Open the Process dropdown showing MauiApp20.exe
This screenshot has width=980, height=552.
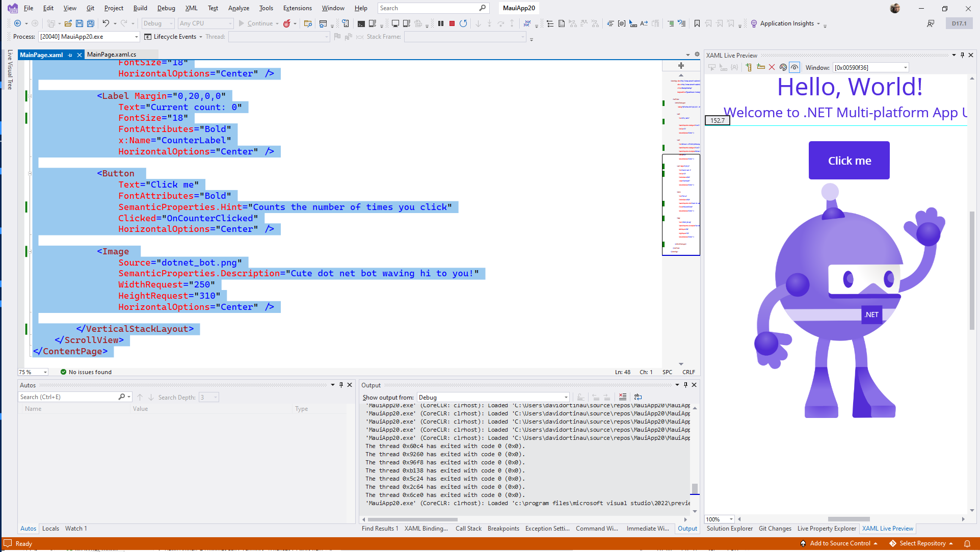[135, 36]
